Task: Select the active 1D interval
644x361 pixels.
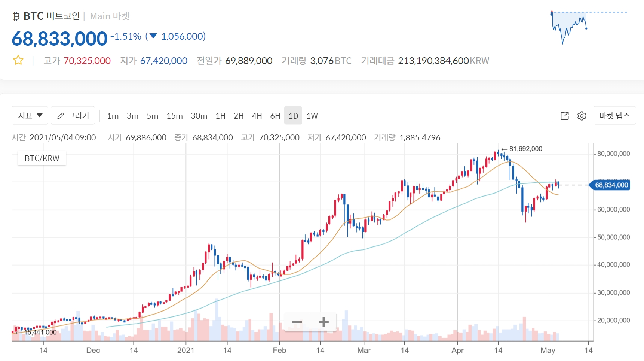Action: [293, 115]
